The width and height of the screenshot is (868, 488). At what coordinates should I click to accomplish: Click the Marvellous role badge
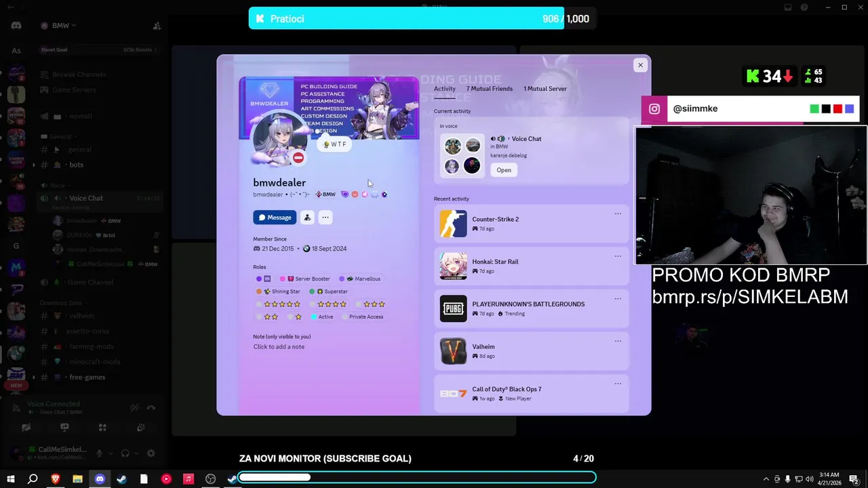[x=360, y=279]
